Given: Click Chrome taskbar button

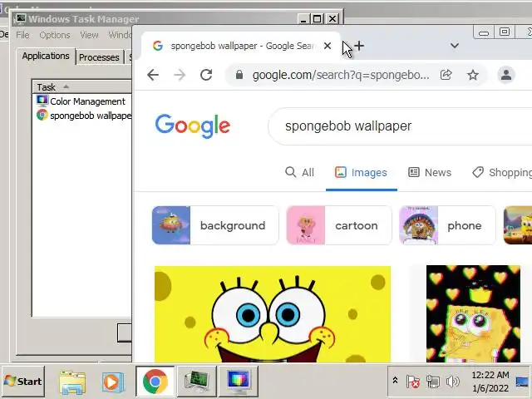Looking at the screenshot, I should point(155,382).
